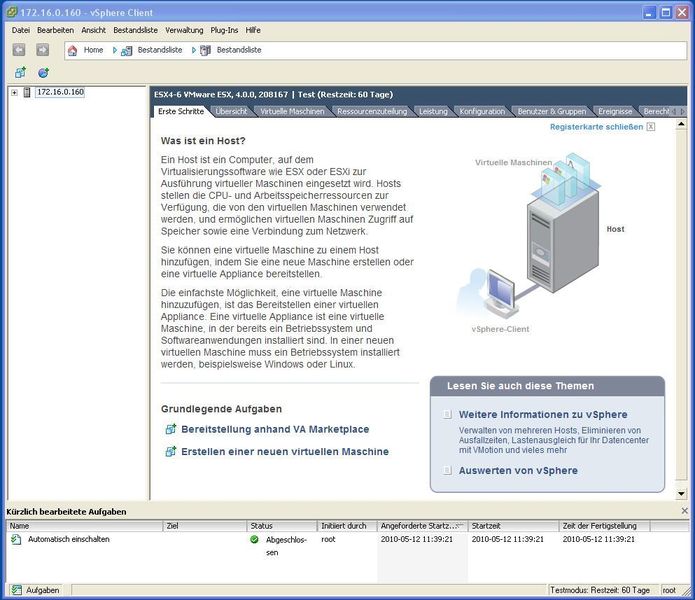Open the Konfiguration tab

(482, 111)
